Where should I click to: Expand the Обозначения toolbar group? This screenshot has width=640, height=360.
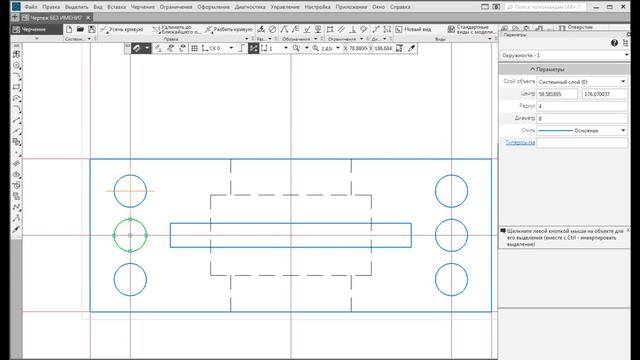(316, 39)
